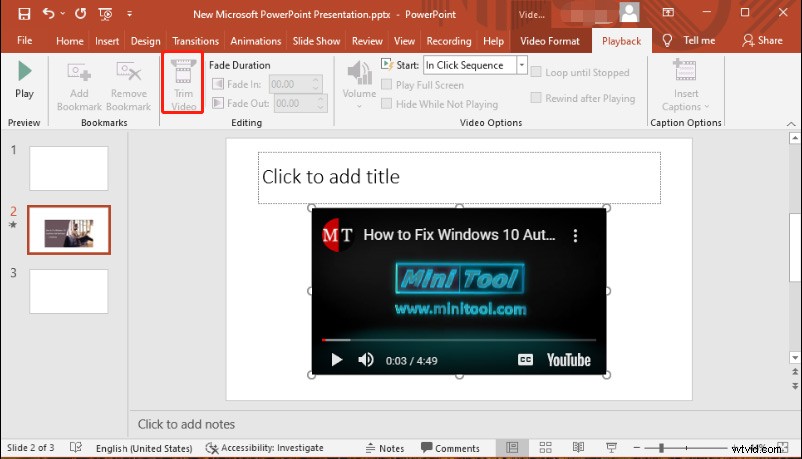Click the Save icon in the title bar

[24, 14]
